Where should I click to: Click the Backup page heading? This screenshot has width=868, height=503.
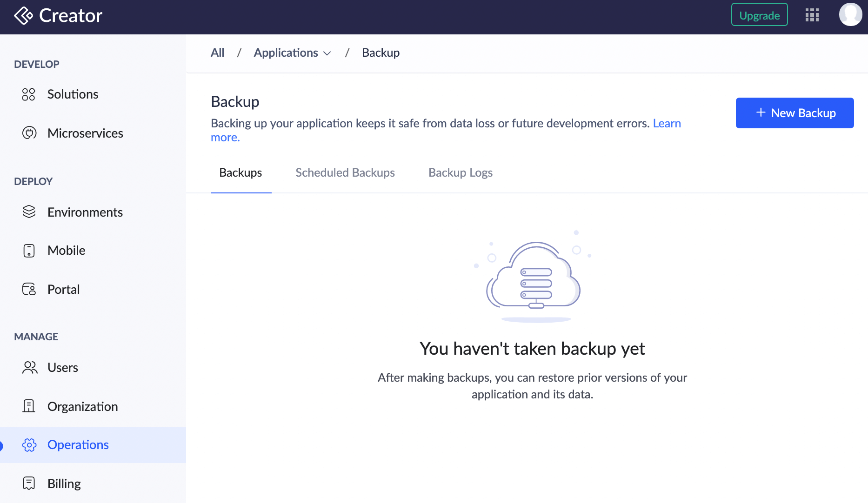[x=235, y=102]
